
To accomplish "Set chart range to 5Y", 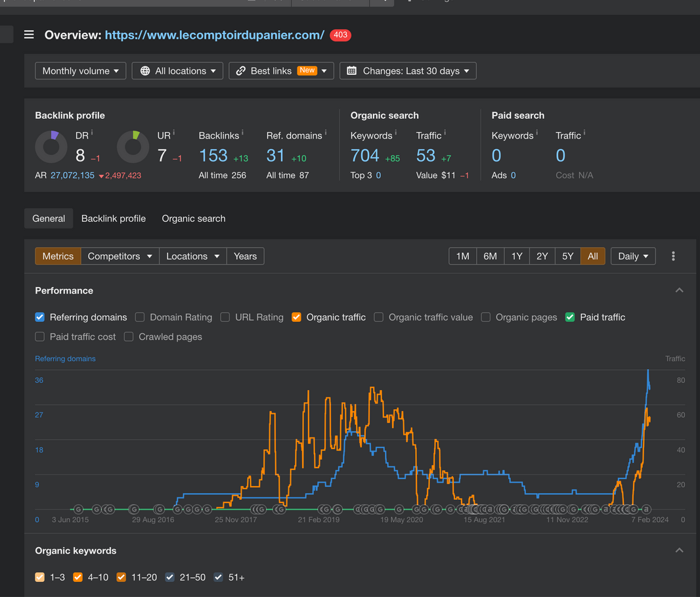I will 567,256.
